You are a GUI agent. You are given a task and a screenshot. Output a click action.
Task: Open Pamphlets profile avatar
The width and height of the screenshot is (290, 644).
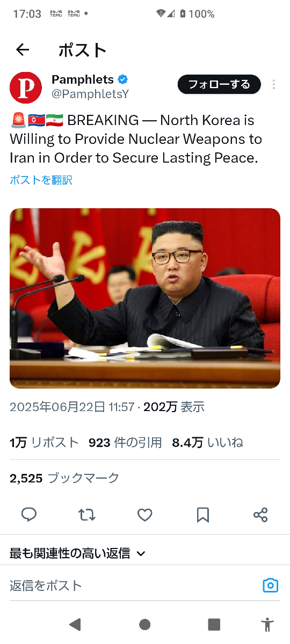click(x=26, y=88)
